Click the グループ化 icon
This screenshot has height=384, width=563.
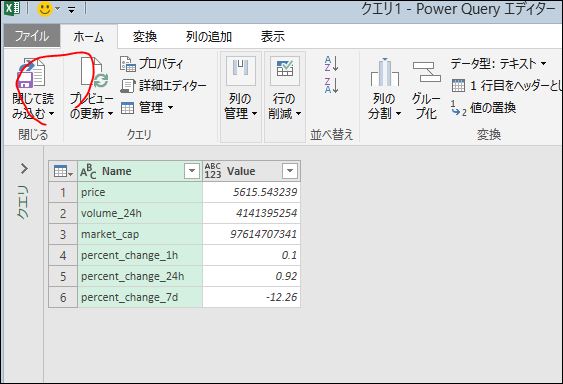(x=426, y=71)
